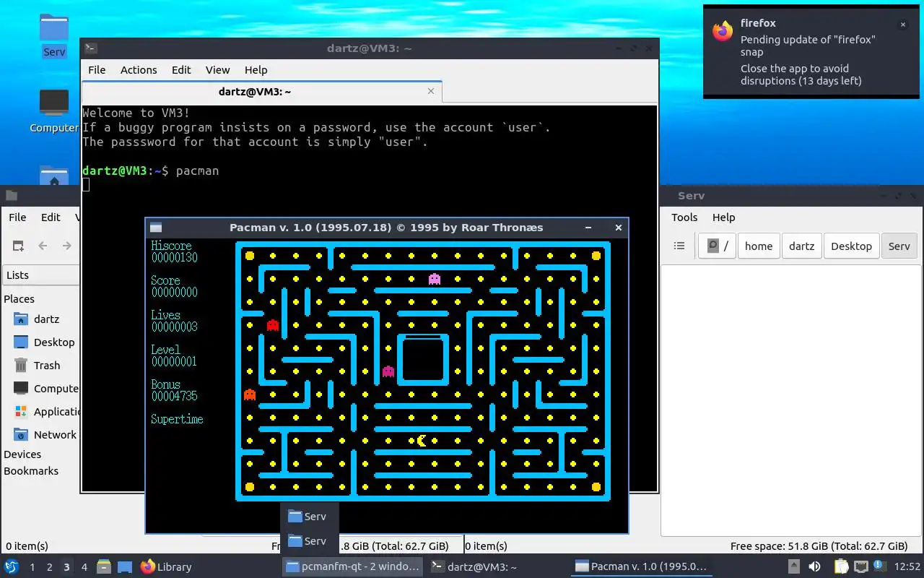
Task: Click the show desktop icon in taskbar
Action: [124, 567]
